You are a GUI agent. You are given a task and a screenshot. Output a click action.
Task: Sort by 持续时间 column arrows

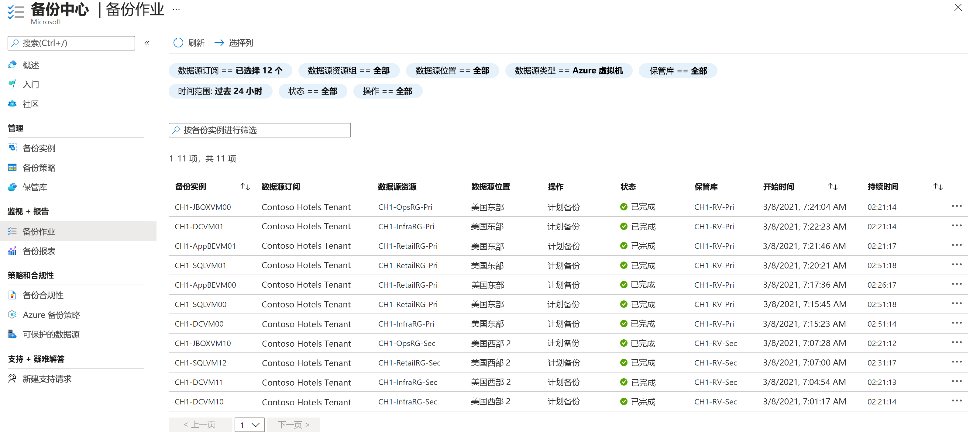[938, 187]
